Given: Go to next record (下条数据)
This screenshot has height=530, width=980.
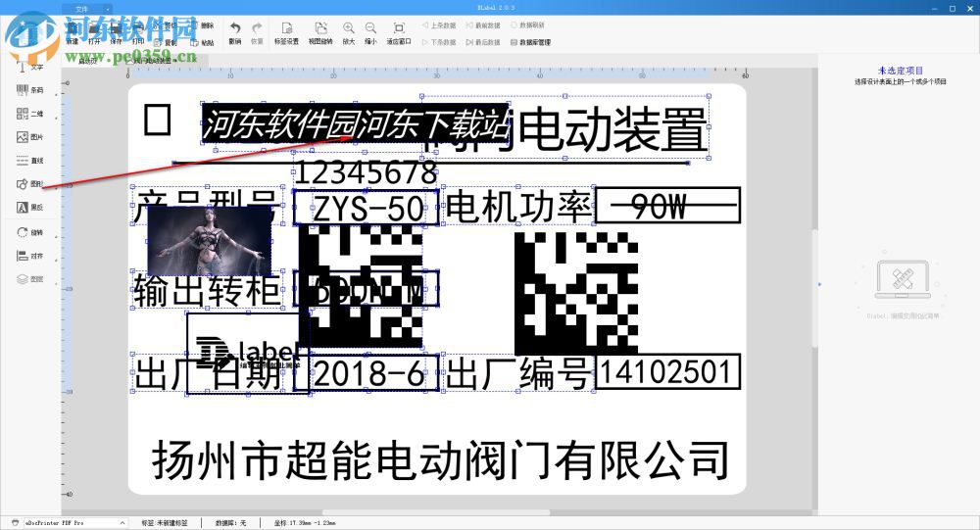Looking at the screenshot, I should tap(439, 42).
